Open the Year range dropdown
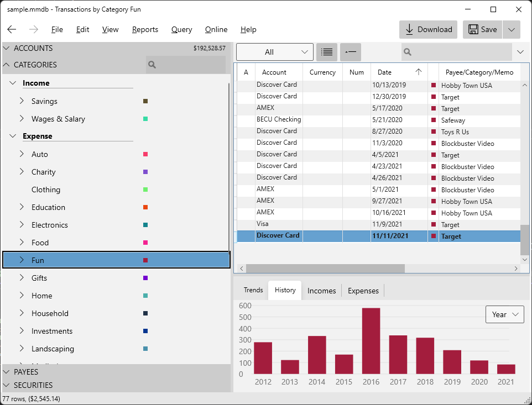The width and height of the screenshot is (532, 405). pyautogui.click(x=504, y=314)
